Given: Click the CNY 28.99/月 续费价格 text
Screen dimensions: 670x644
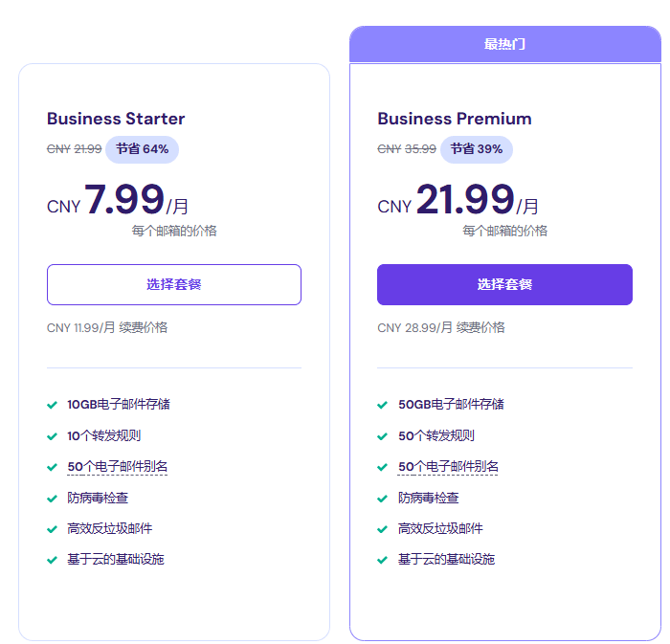Looking at the screenshot, I should pos(441,327).
